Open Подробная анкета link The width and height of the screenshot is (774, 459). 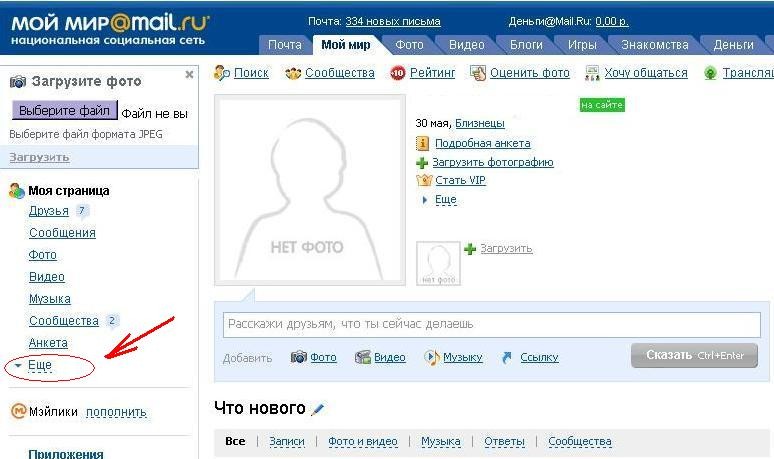(x=483, y=144)
